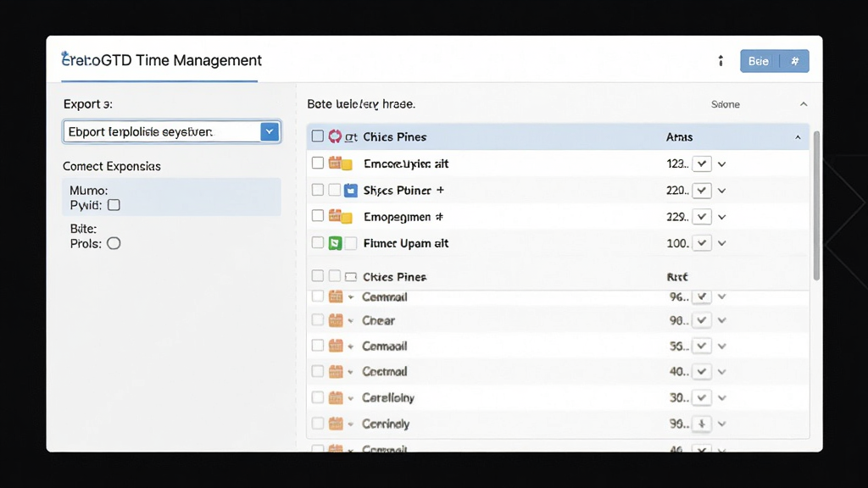The width and height of the screenshot is (868, 488).
Task: Click the green icon in Flimer Upam ait row
Action: point(335,243)
